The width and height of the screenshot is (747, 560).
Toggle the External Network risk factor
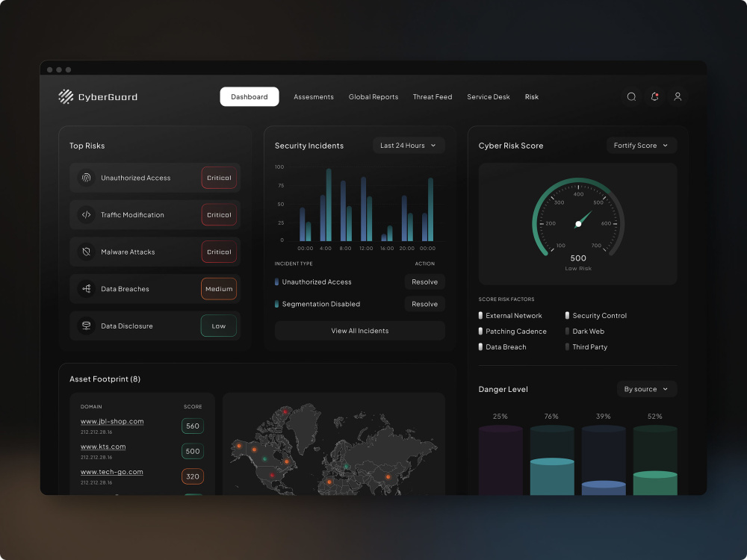click(x=480, y=315)
